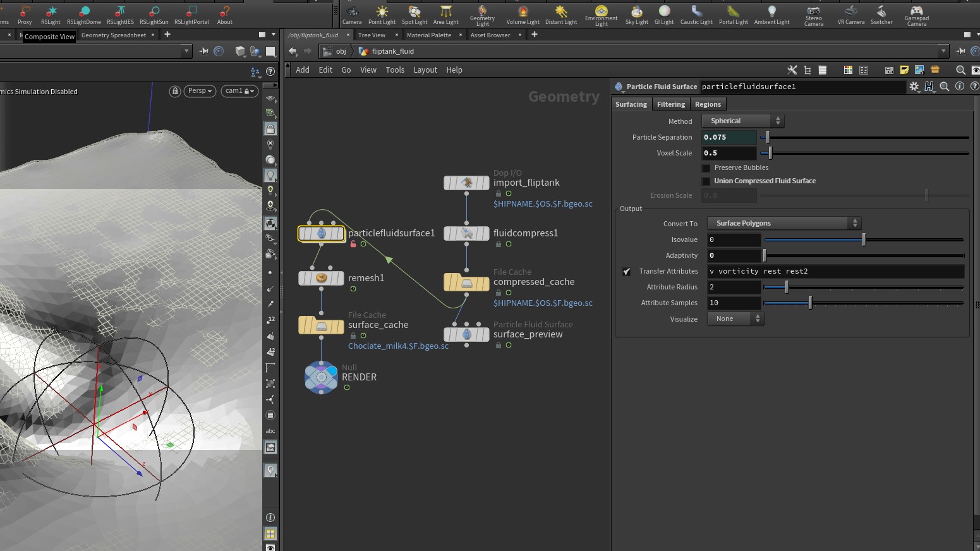980x551 pixels.
Task: Click the Persp viewport button
Action: 200,91
